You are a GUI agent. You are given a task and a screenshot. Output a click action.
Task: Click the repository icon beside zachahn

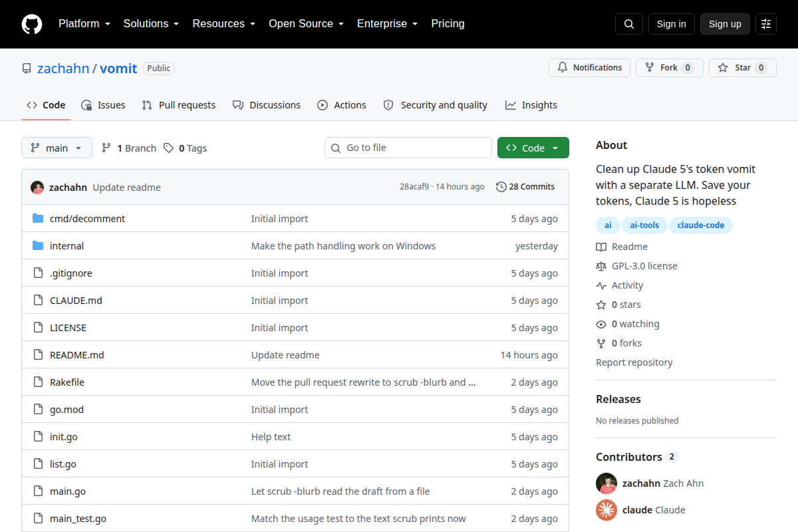click(x=27, y=68)
